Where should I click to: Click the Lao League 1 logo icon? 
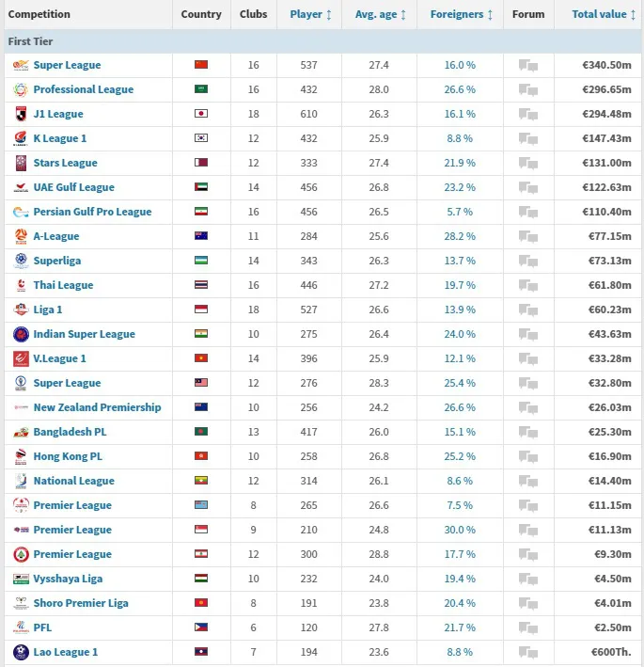tap(21, 652)
